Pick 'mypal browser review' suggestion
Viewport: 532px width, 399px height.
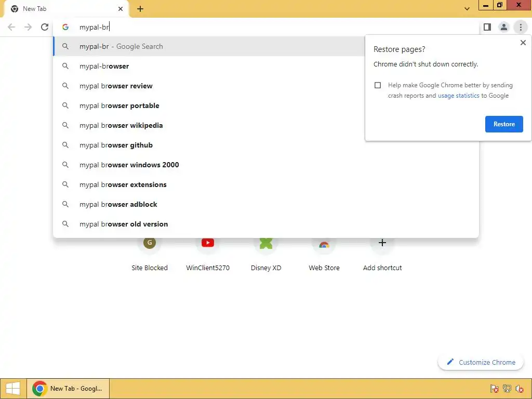click(209, 86)
